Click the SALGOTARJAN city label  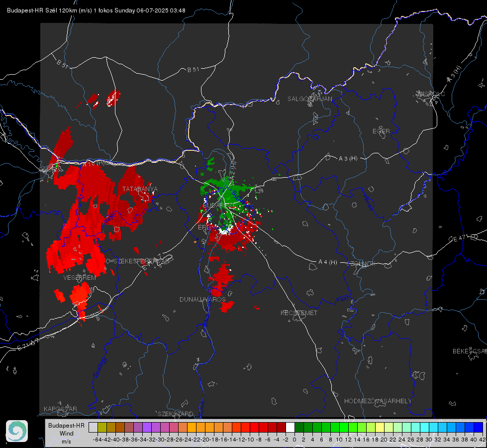[309, 99]
